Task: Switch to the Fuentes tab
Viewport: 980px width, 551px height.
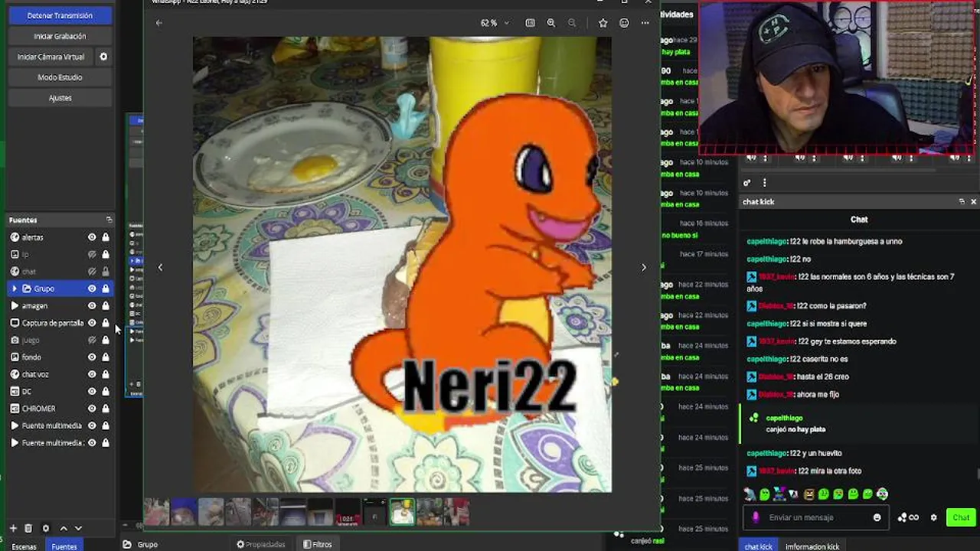Action: click(x=64, y=546)
